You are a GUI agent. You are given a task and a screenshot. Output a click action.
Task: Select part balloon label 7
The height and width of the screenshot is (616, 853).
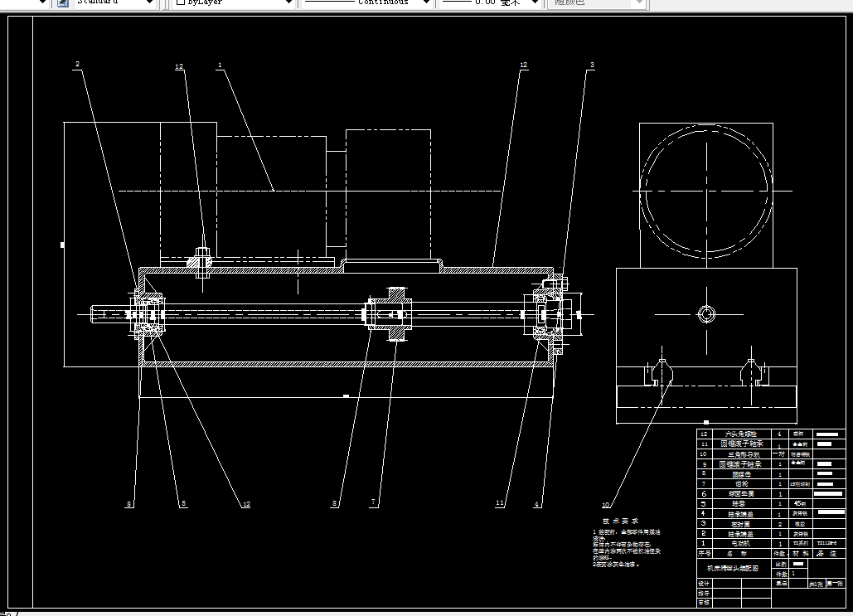tap(373, 502)
